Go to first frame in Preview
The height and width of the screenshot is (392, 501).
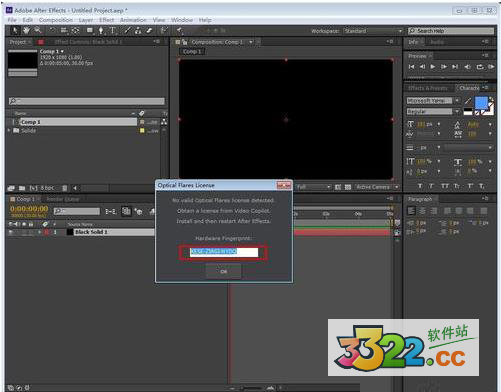click(x=412, y=67)
